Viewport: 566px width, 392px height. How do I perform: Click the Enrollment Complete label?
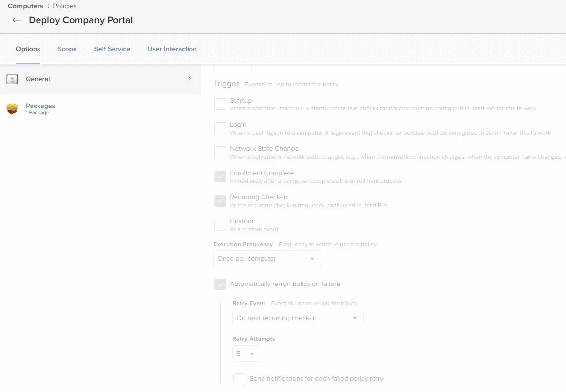click(262, 173)
